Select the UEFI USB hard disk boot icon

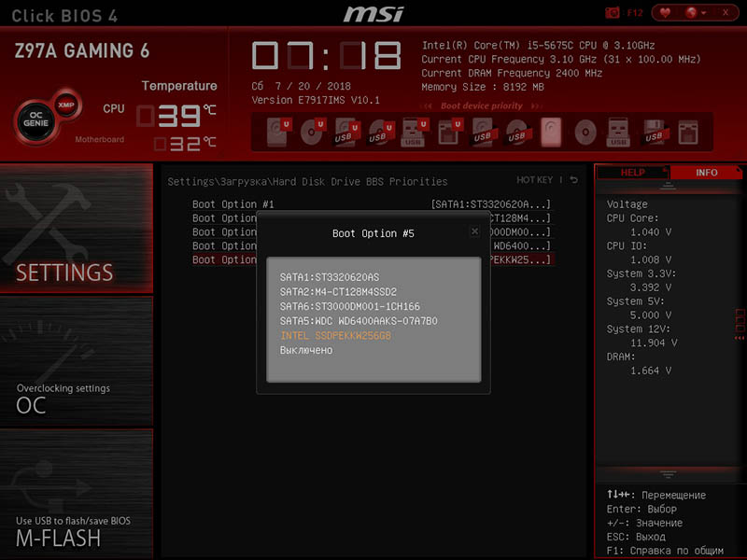coord(346,132)
